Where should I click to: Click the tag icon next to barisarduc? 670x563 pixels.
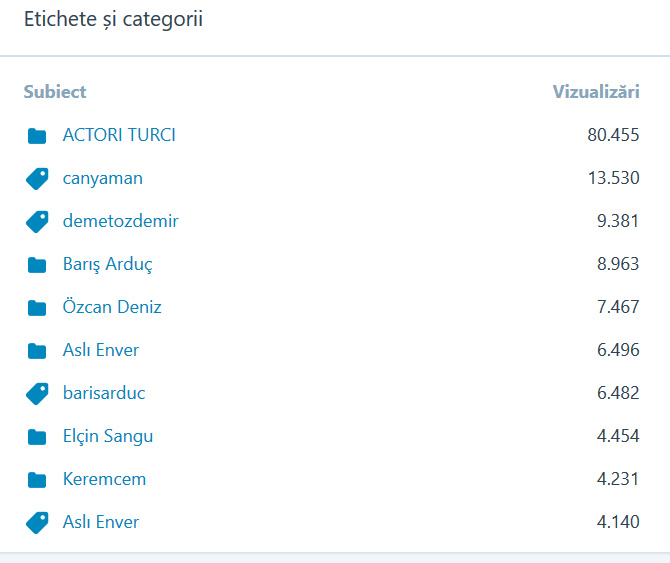37,394
